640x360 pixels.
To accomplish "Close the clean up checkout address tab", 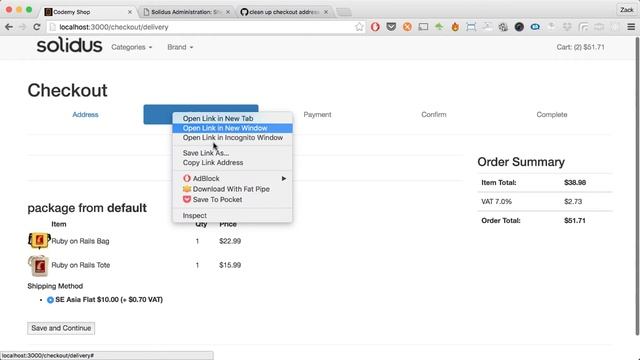I will [x=326, y=12].
